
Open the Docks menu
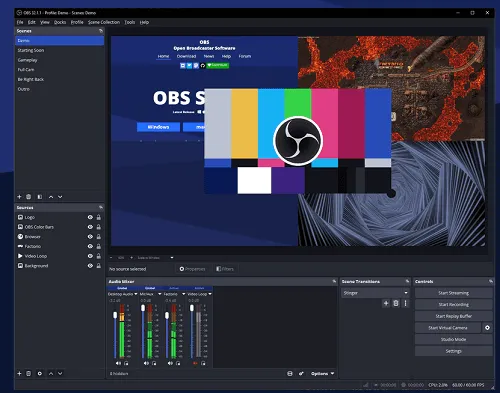[x=60, y=22]
